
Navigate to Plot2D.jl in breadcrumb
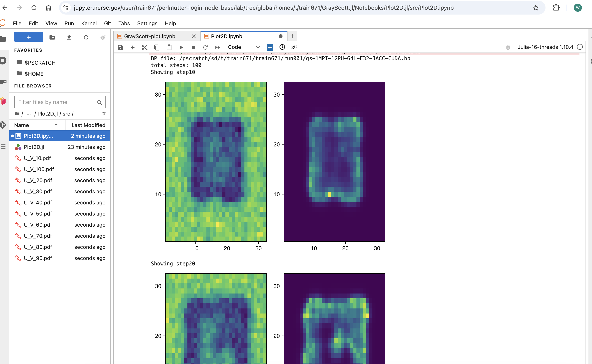48,114
